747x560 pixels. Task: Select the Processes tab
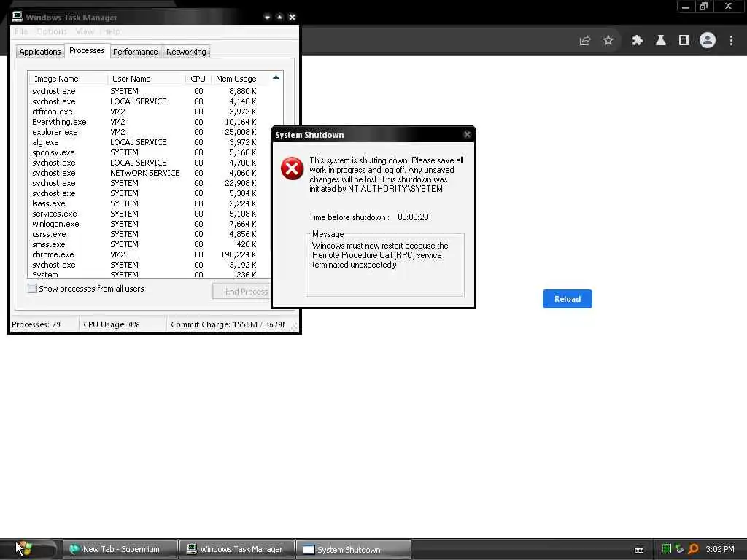[x=87, y=50]
